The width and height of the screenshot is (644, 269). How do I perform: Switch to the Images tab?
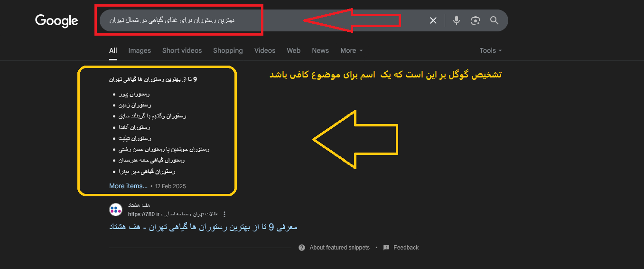pyautogui.click(x=140, y=50)
